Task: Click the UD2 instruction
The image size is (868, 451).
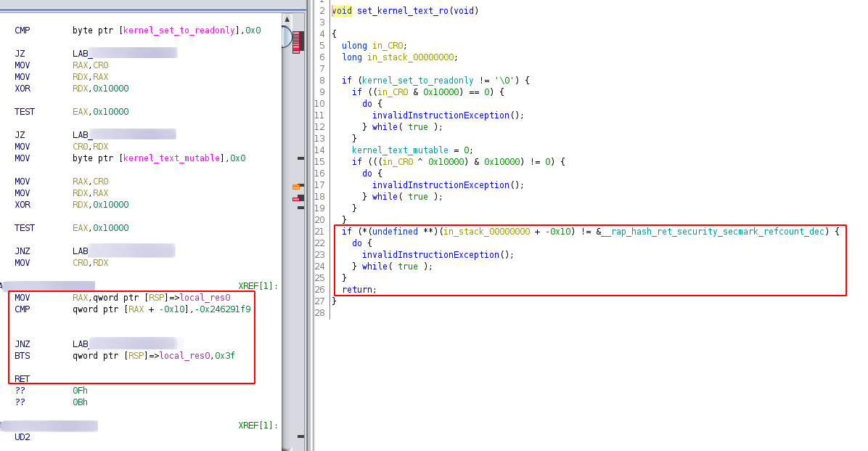Action: click(22, 438)
